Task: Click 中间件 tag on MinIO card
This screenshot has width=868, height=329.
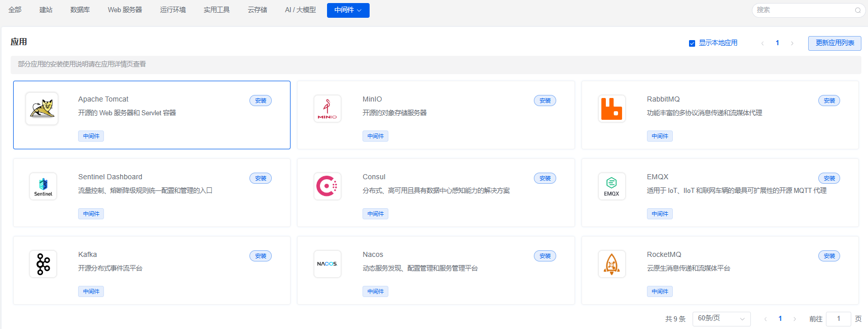Action: coord(376,136)
